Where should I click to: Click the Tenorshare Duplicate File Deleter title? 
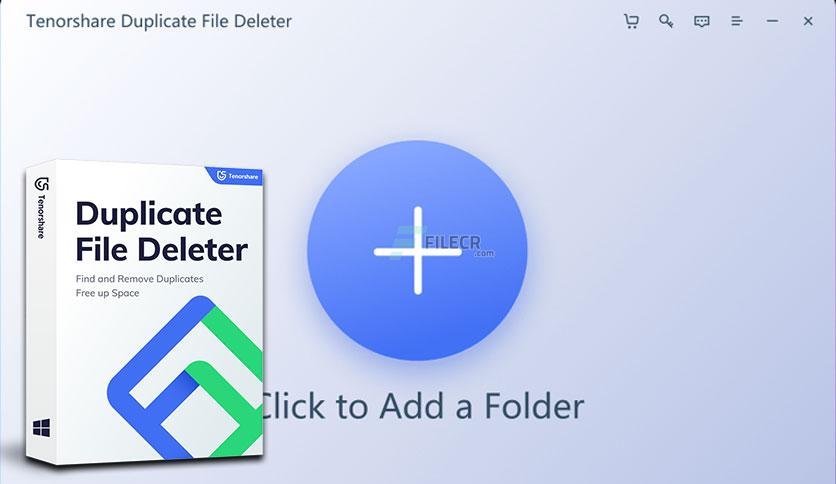point(159,21)
